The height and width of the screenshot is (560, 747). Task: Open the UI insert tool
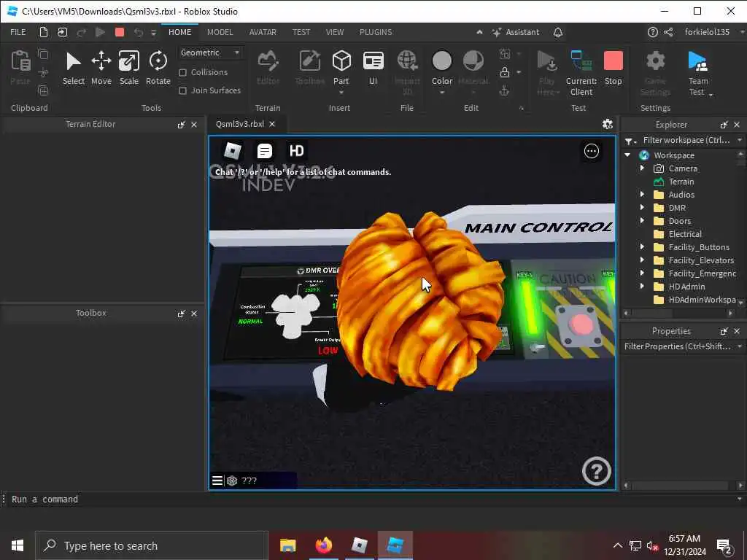(373, 68)
